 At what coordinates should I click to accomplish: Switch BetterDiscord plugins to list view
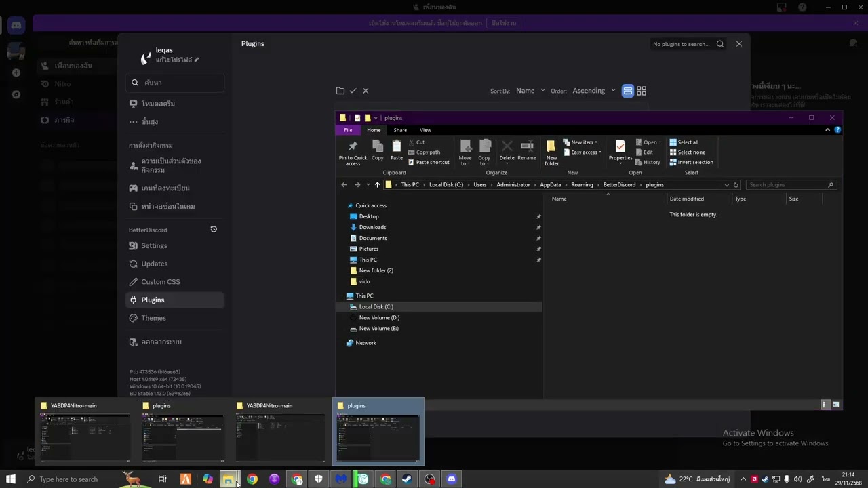coord(628,91)
